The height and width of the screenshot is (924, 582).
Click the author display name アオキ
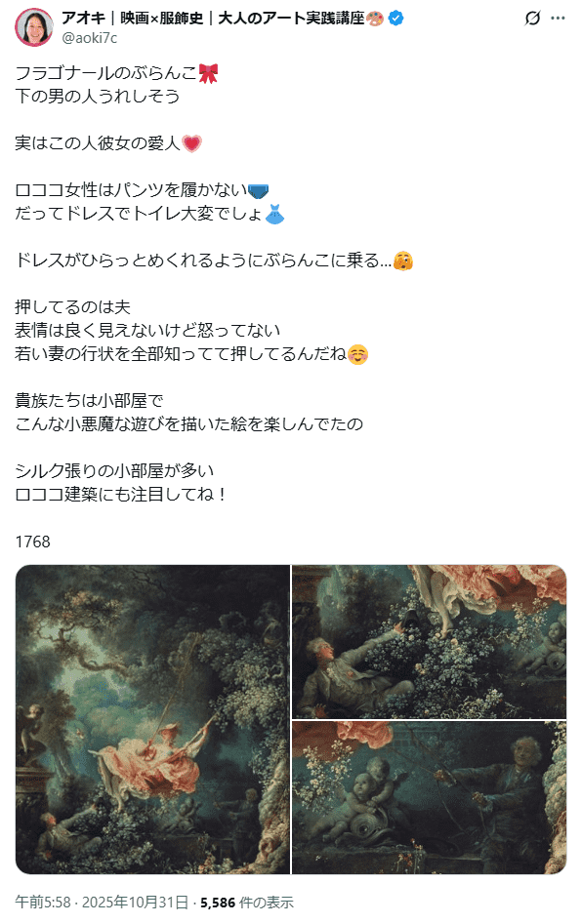(x=83, y=19)
